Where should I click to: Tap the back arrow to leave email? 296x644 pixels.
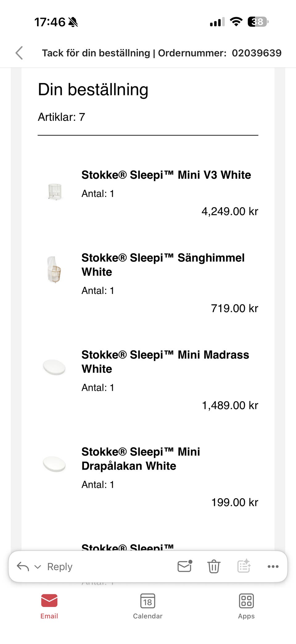point(19,53)
